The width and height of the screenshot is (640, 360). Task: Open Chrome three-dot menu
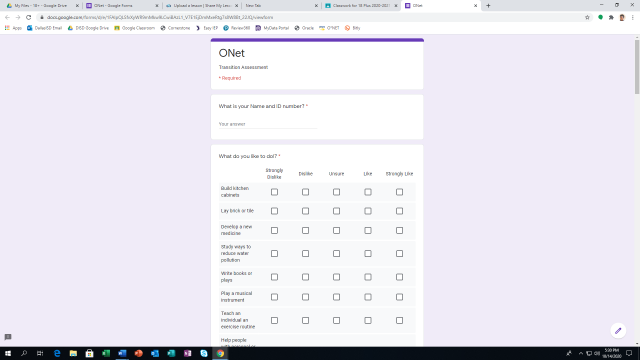[x=633, y=17]
